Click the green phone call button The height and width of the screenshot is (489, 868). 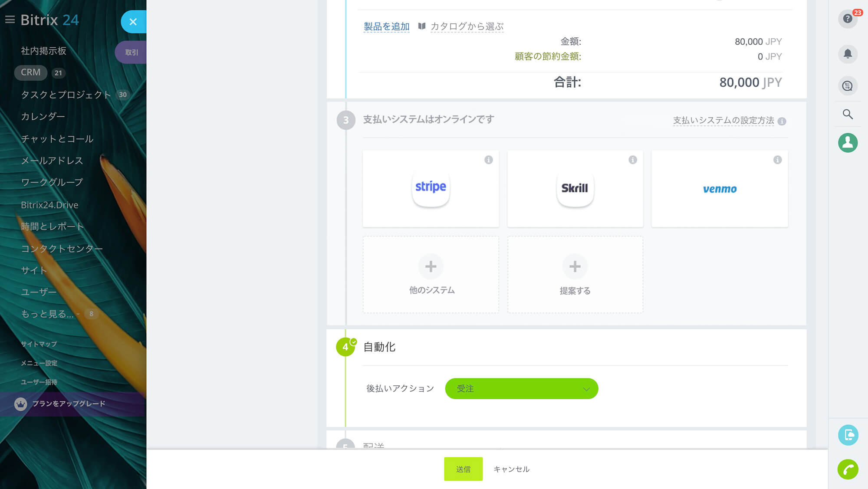coord(848,469)
